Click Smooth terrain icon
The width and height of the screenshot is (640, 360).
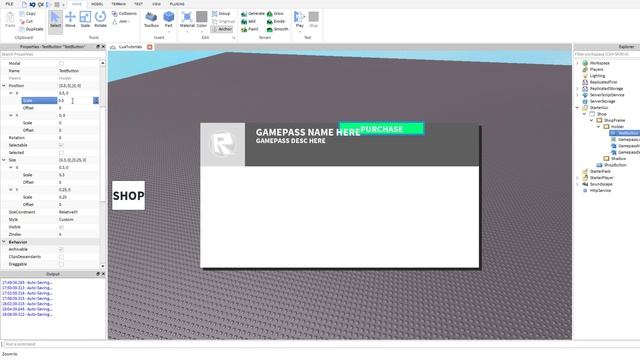(270, 29)
